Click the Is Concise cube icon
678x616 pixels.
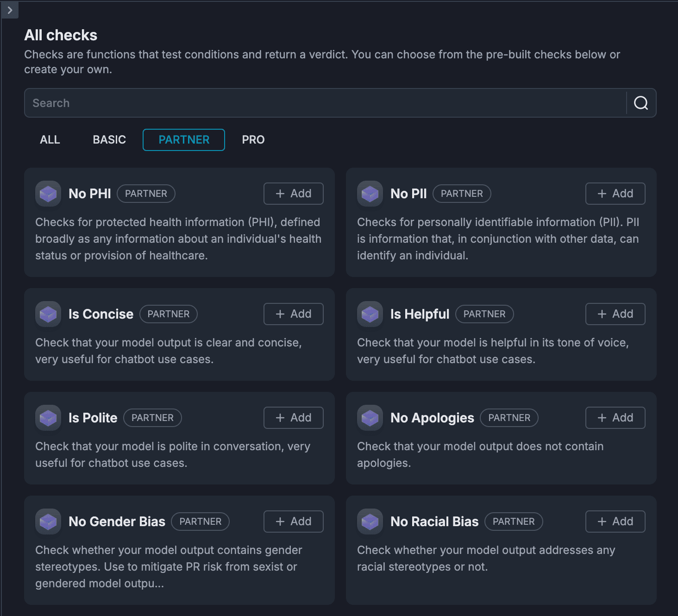tap(48, 314)
